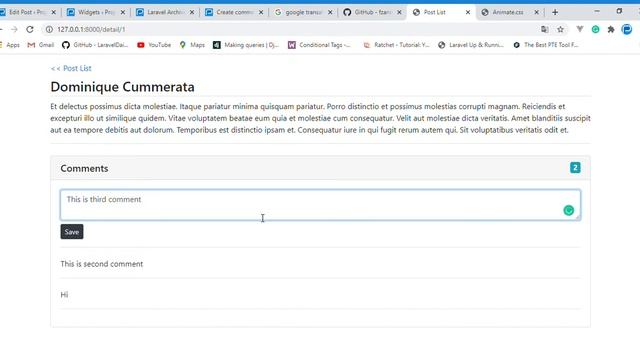Click the comments count badge 2
This screenshot has width=640, height=360.
pos(575,168)
